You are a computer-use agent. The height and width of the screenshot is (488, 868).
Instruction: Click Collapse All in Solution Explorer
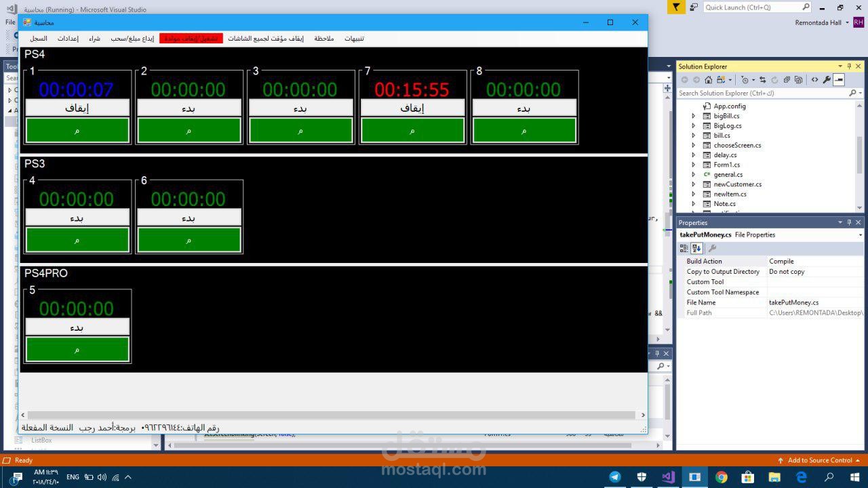tap(787, 80)
